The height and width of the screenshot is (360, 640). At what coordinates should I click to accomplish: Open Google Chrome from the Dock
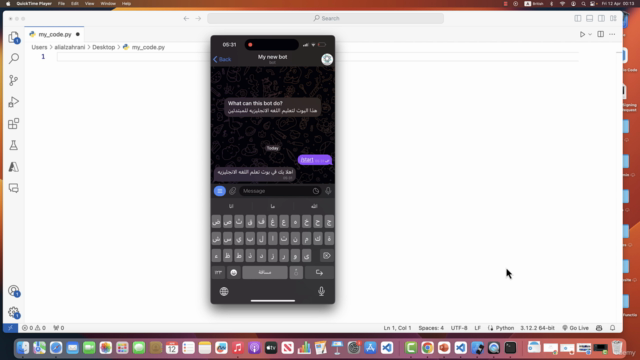tap(427, 348)
